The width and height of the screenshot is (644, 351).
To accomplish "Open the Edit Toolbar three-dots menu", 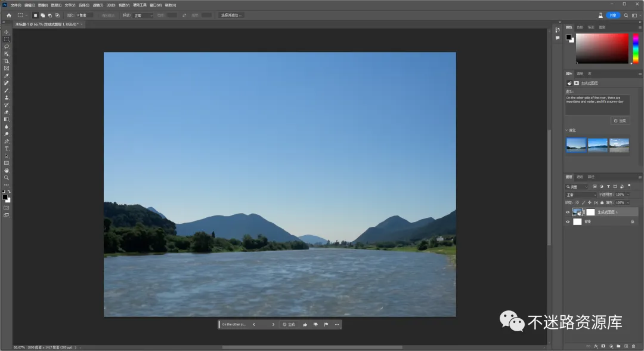I will click(6, 185).
